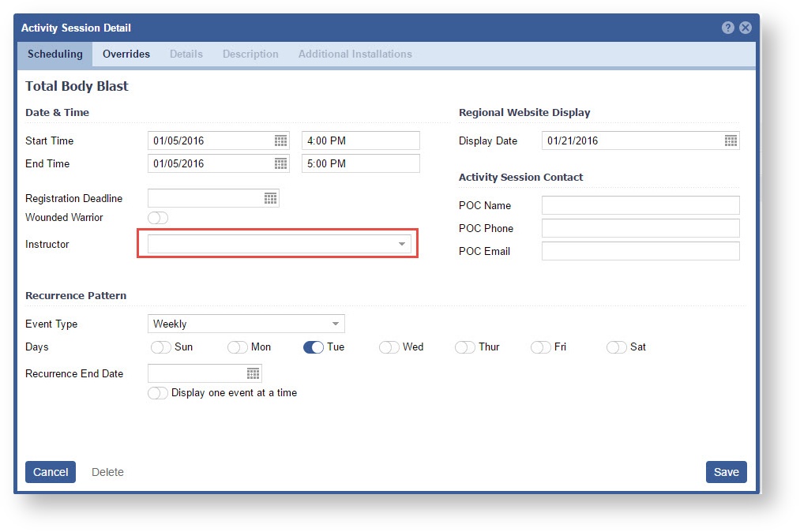Select the Scheduling tab
The height and width of the screenshot is (532, 800).
54,54
